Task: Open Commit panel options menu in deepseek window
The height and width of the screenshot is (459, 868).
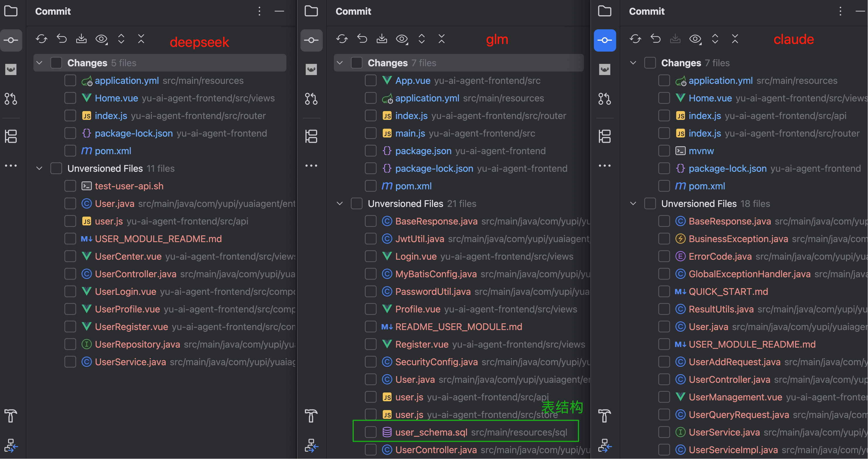Action: tap(259, 11)
